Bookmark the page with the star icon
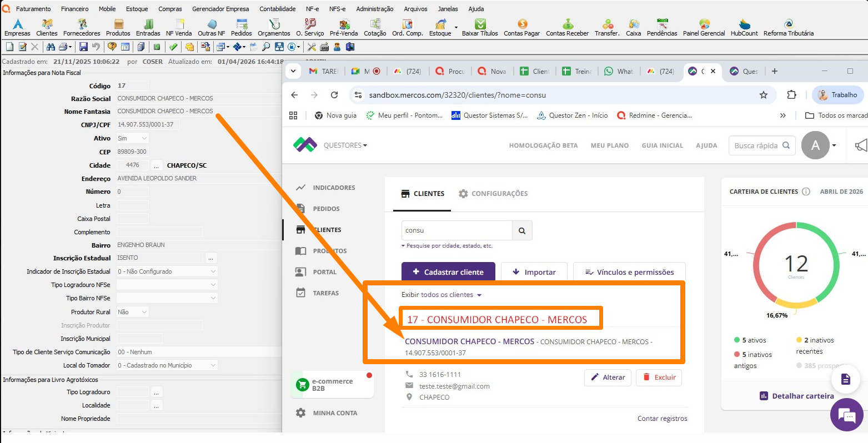Viewport: 868px width, 443px height. pyautogui.click(x=764, y=95)
